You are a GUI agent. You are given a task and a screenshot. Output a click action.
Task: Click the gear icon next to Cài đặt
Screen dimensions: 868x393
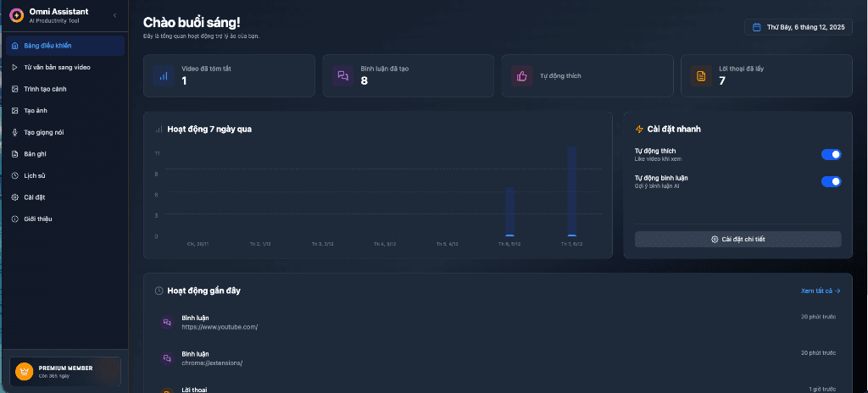pos(15,197)
